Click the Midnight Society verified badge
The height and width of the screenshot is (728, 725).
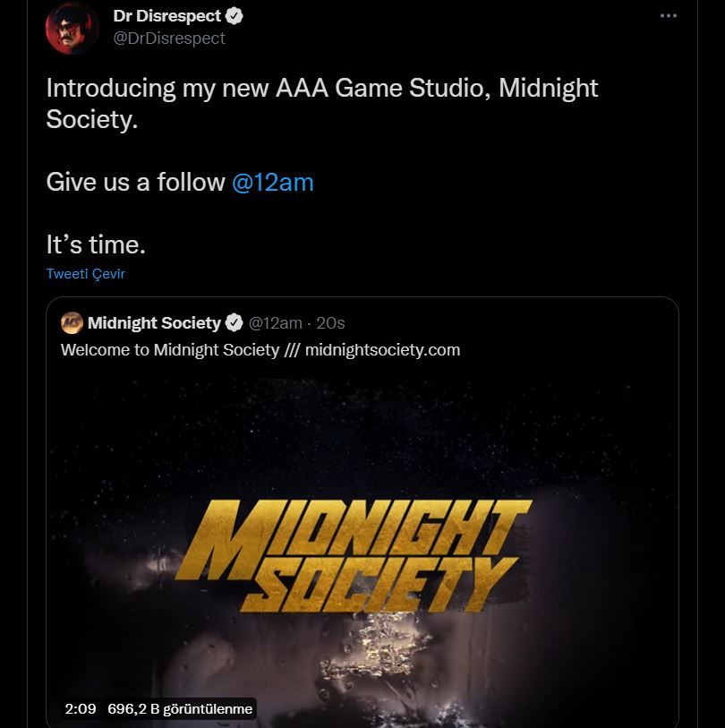(x=234, y=322)
